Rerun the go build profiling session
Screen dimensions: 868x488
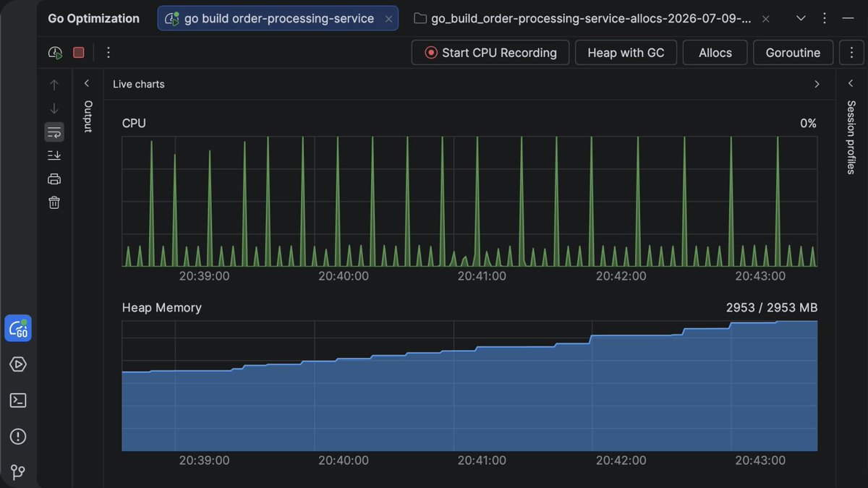point(55,52)
